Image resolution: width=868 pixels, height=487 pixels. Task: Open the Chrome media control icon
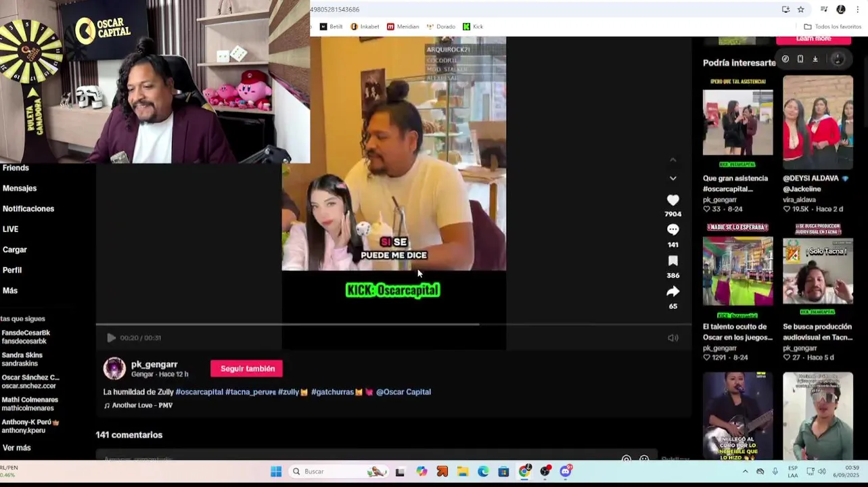(824, 9)
